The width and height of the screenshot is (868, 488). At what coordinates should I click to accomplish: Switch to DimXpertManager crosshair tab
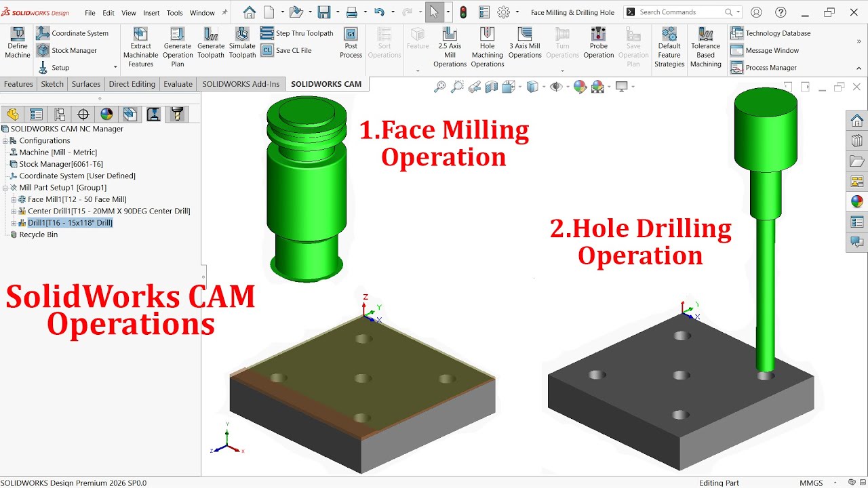coord(83,114)
